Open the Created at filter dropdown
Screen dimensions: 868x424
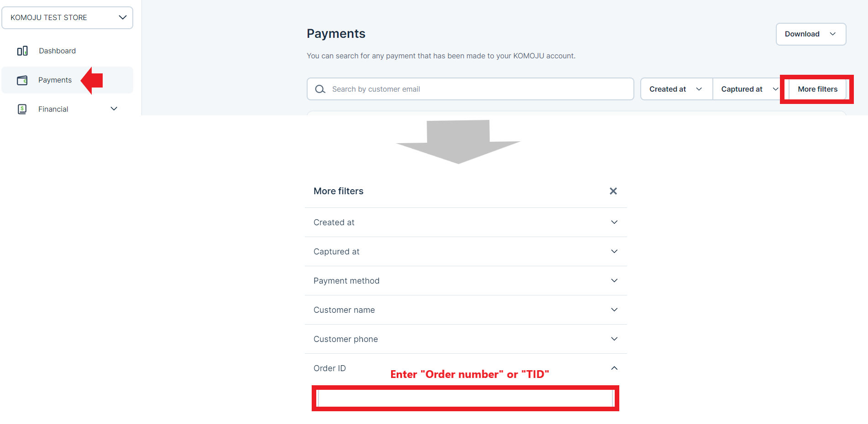point(675,89)
